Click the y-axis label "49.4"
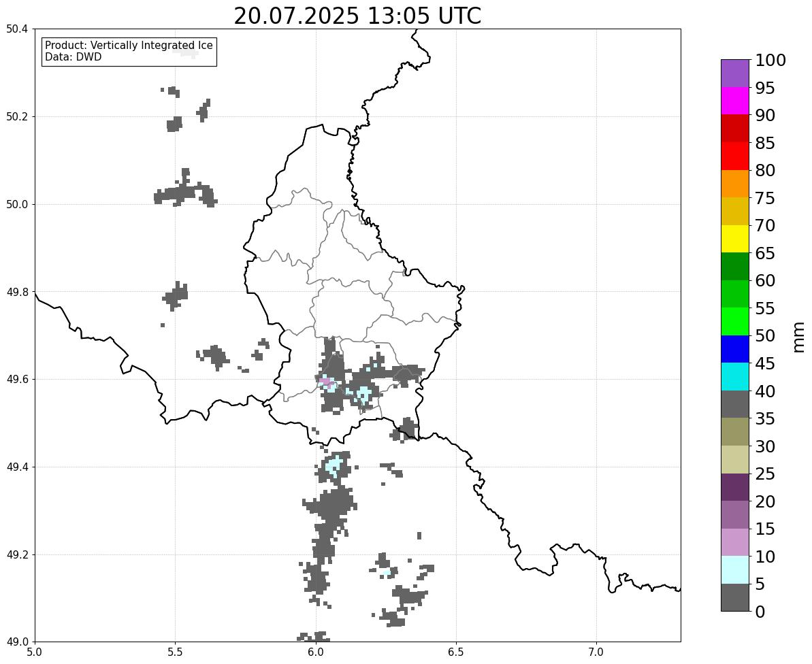 (16, 467)
